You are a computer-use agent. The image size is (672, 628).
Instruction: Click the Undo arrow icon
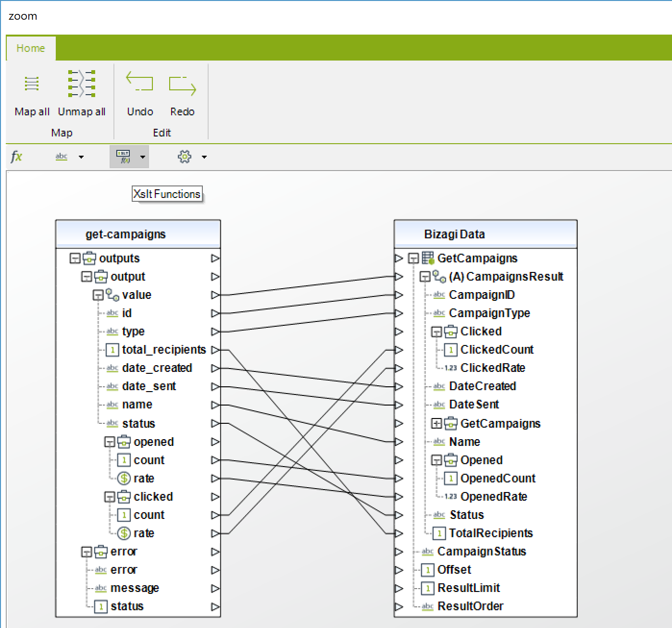(x=139, y=82)
